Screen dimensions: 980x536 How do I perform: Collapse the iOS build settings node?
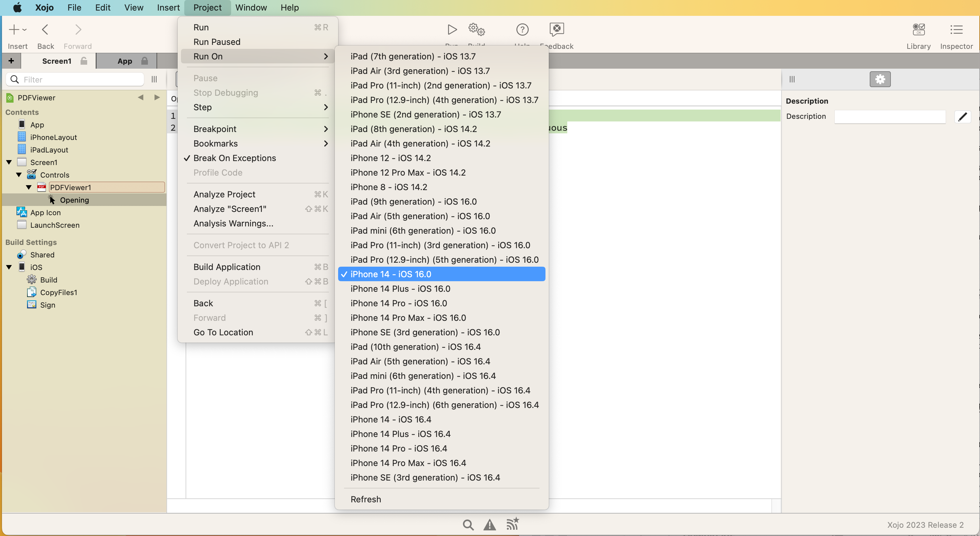click(9, 267)
